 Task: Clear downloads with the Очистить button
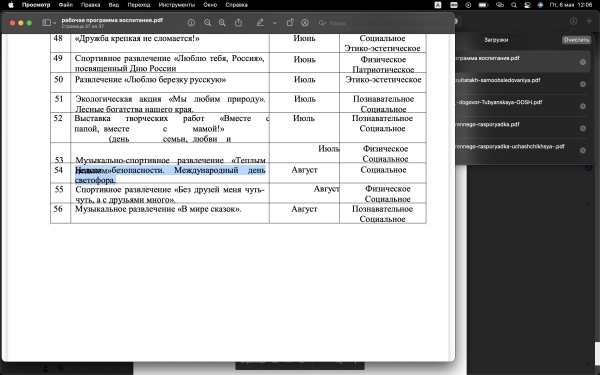click(576, 40)
